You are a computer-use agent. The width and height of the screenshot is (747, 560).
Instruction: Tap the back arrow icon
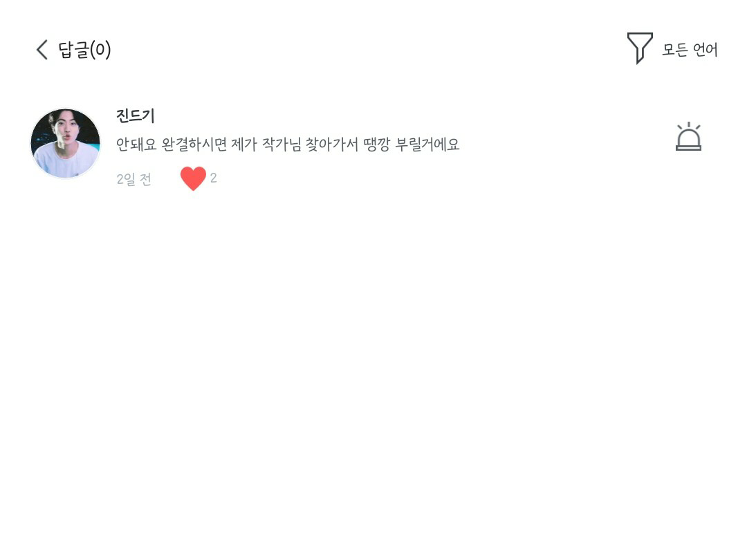point(42,50)
